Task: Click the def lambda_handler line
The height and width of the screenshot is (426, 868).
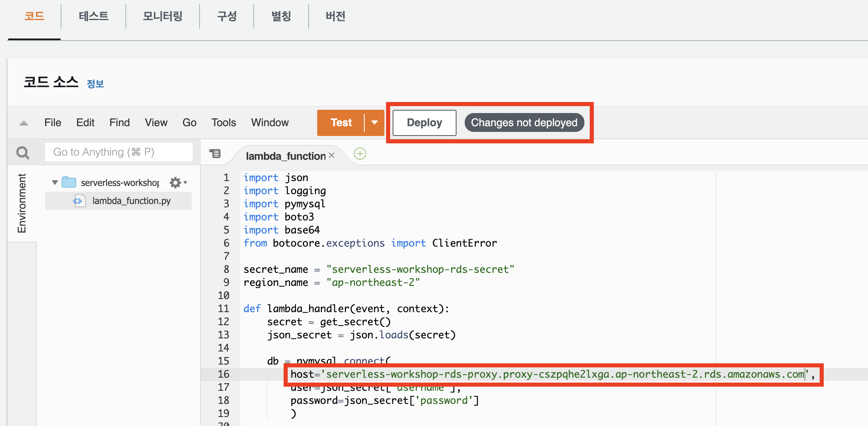Action: click(x=346, y=308)
